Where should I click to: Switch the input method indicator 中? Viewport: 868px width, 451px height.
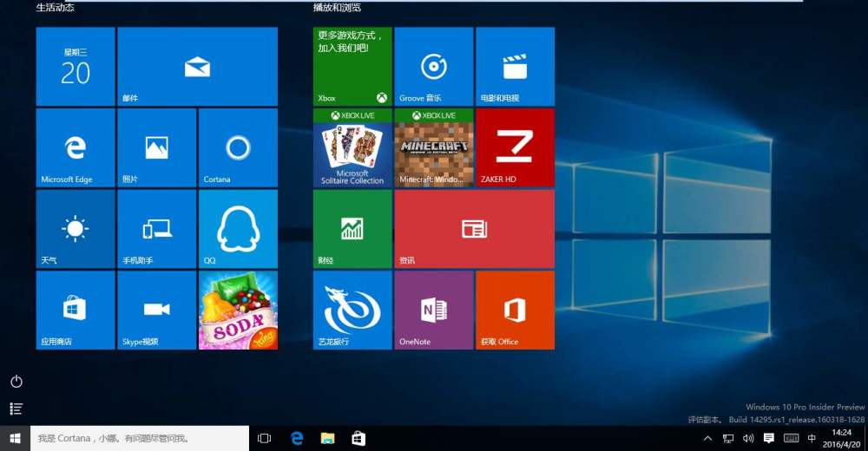812,438
